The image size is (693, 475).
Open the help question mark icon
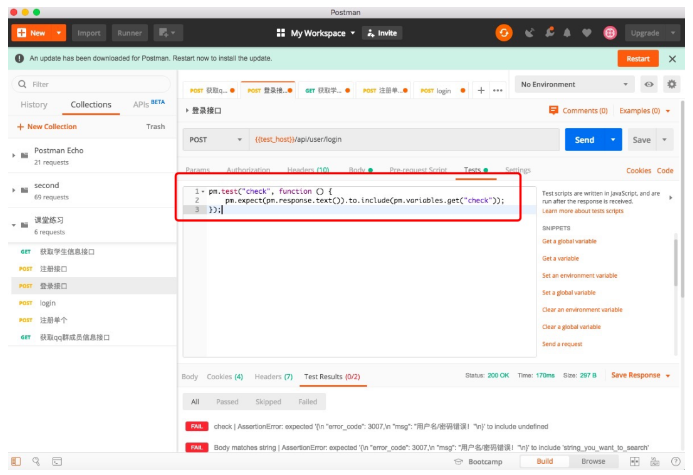pos(675,461)
